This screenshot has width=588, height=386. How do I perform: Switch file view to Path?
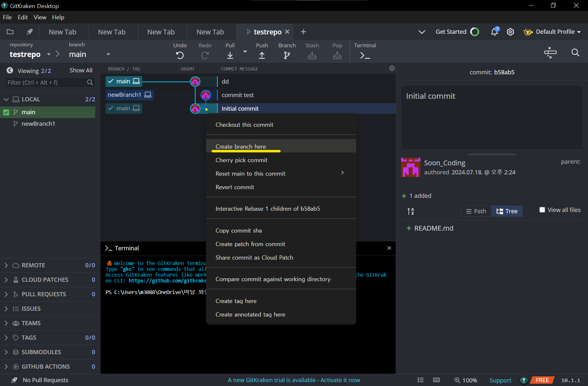tap(476, 211)
